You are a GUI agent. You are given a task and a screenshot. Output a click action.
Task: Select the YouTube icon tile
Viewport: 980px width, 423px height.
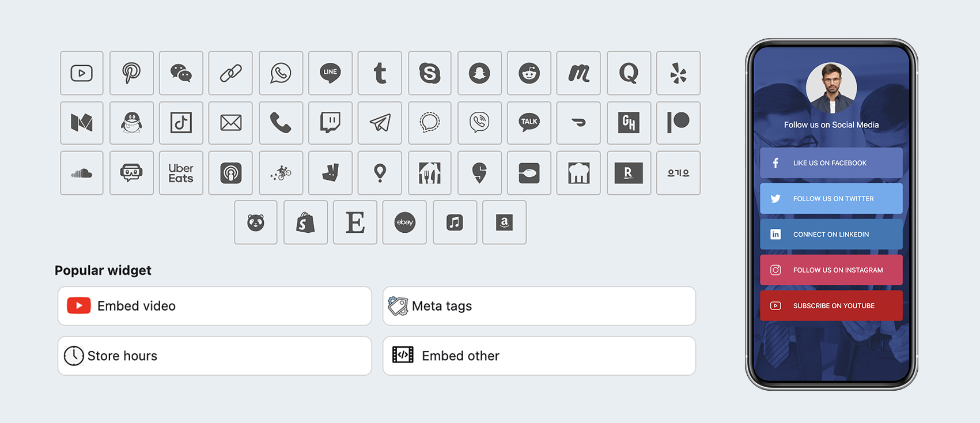[x=82, y=73]
